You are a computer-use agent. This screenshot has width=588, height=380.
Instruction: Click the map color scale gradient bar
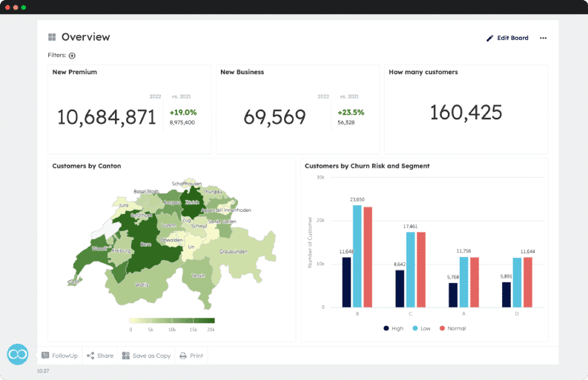(x=172, y=321)
